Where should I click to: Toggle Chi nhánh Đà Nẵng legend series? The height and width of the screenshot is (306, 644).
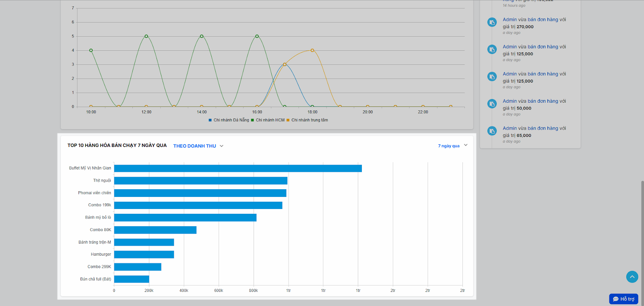pyautogui.click(x=229, y=120)
